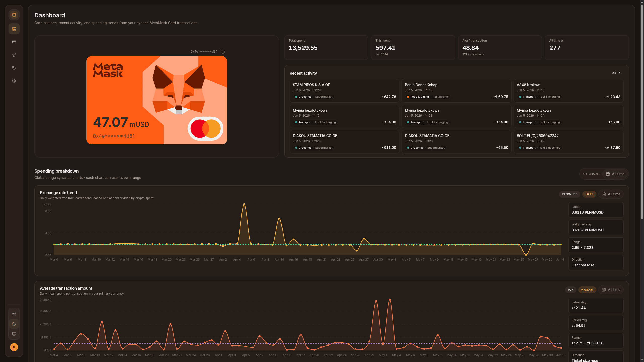Click the Range 2.65 - 7.323 stat
644x362 pixels.
[596, 245]
